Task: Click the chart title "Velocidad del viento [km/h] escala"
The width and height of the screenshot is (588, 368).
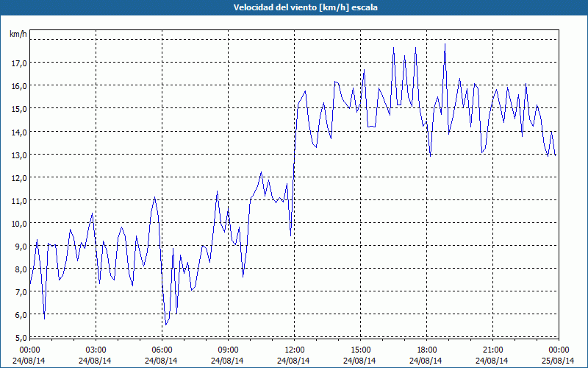Action: click(305, 7)
